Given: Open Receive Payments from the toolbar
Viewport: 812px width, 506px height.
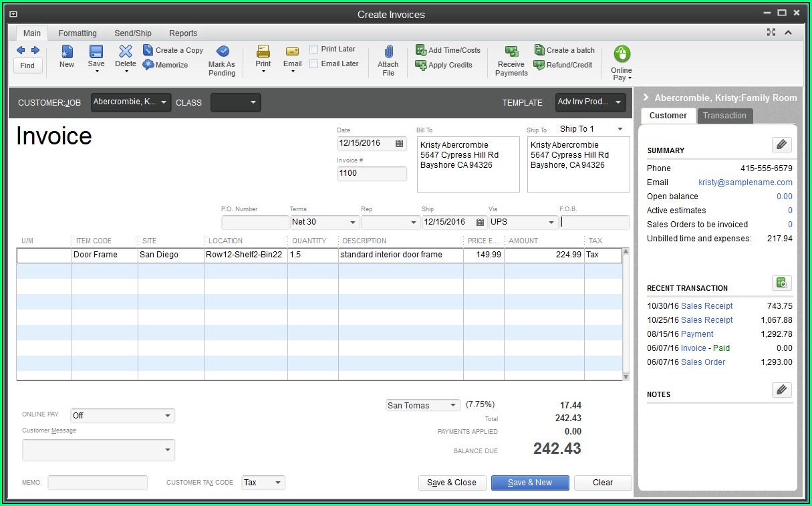Looking at the screenshot, I should click(511, 52).
